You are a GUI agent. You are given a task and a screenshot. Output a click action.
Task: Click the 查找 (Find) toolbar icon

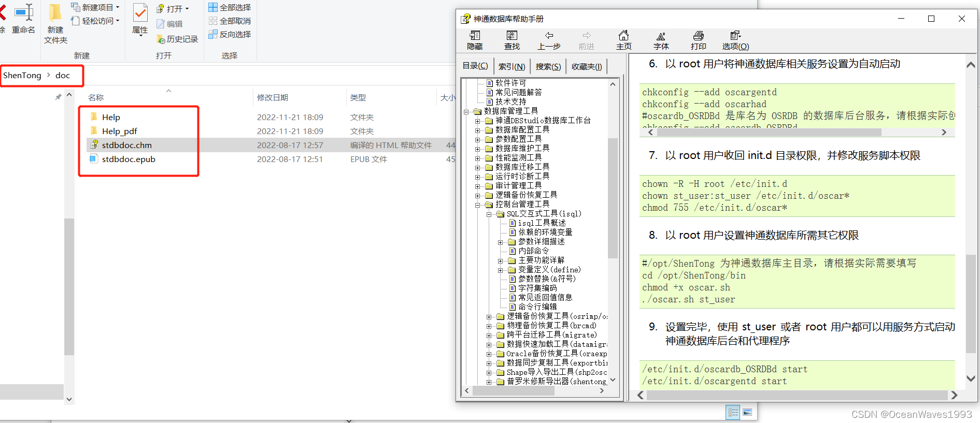pyautogui.click(x=512, y=40)
